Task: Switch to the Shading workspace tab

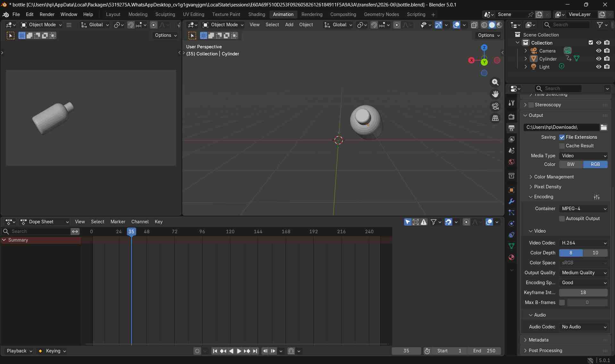Action: coord(256,14)
